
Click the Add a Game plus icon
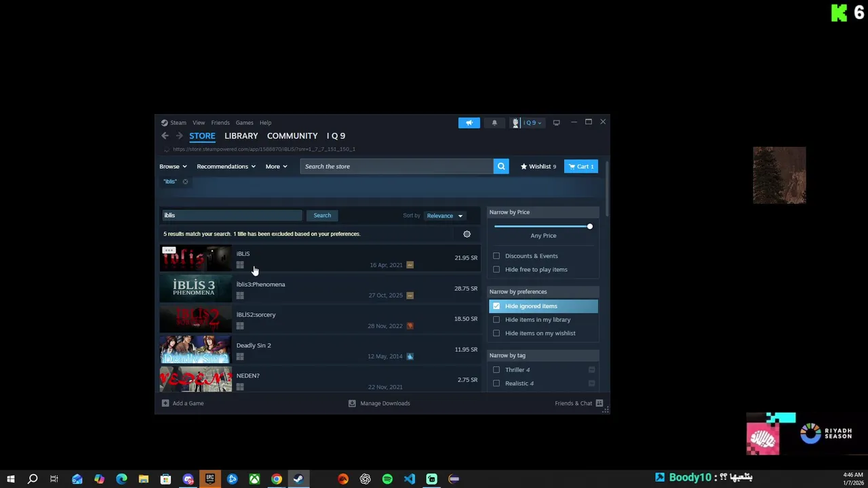click(x=165, y=403)
